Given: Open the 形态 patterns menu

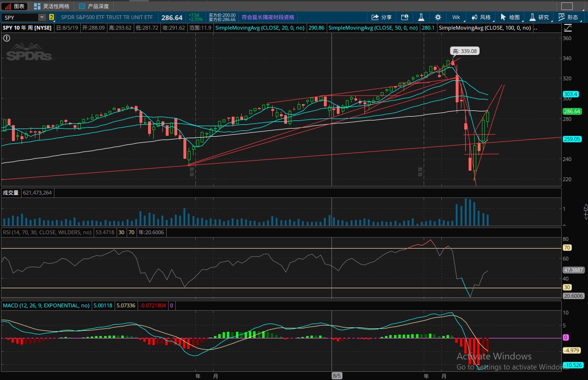Looking at the screenshot, I should (569, 17).
